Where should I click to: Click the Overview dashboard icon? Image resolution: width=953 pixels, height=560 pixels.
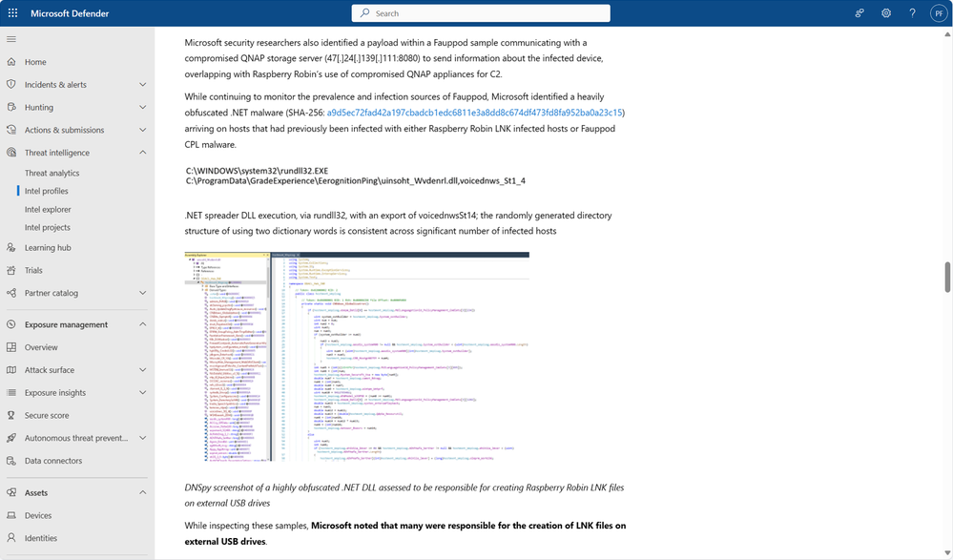[x=11, y=347]
